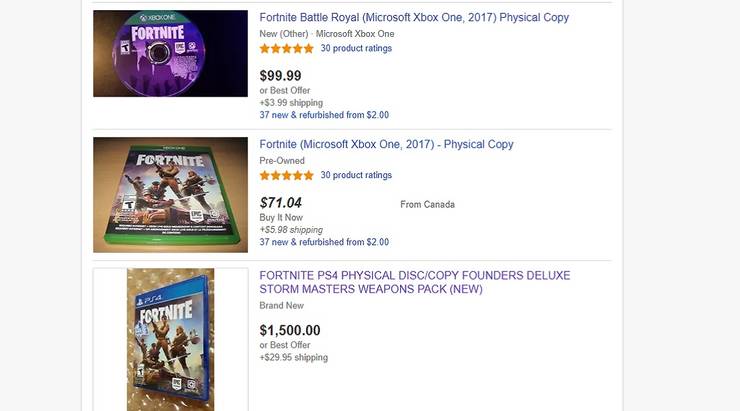The width and height of the screenshot is (740, 411).
Task: Open the Pre-Owned Fortnite Xbox One listing title
Action: (x=386, y=145)
